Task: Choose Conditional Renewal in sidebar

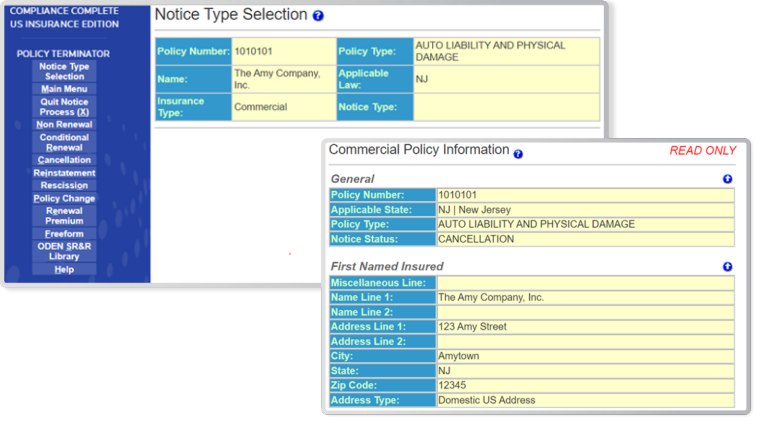Action: (64, 142)
